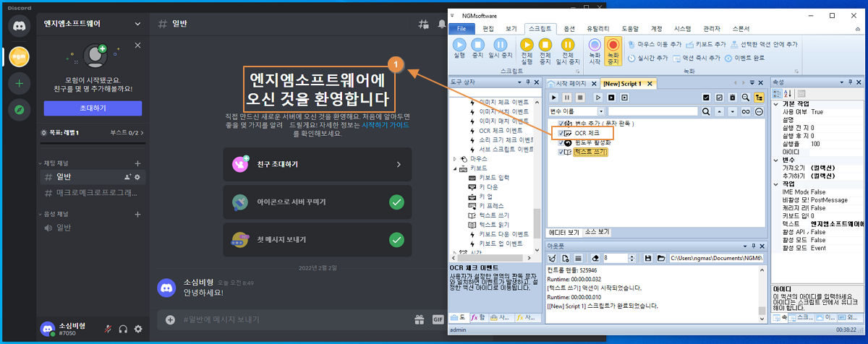The image size is (868, 344).
Task: Open Discord home via the logo icon
Action: [19, 25]
